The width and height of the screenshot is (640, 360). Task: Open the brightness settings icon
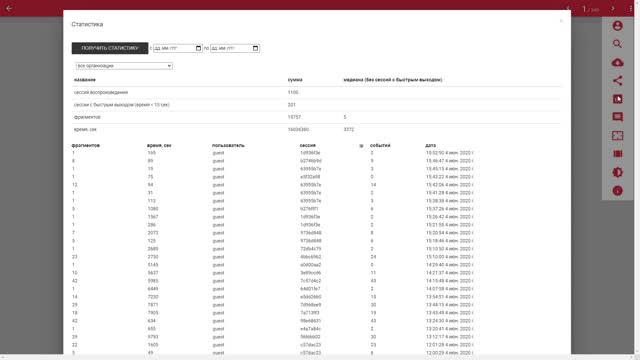pos(617,173)
